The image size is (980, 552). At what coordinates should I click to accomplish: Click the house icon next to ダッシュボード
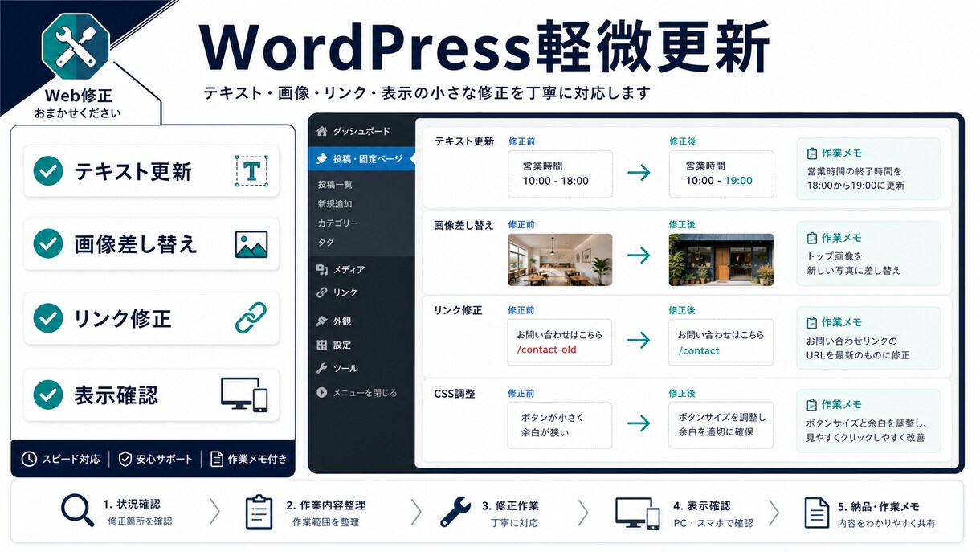(x=322, y=131)
